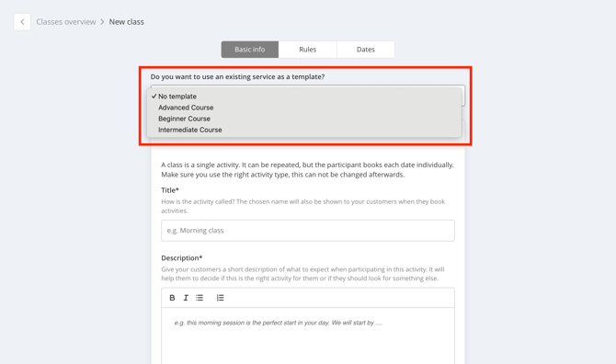
Task: Open the Classes overview breadcrumb
Action: [66, 22]
